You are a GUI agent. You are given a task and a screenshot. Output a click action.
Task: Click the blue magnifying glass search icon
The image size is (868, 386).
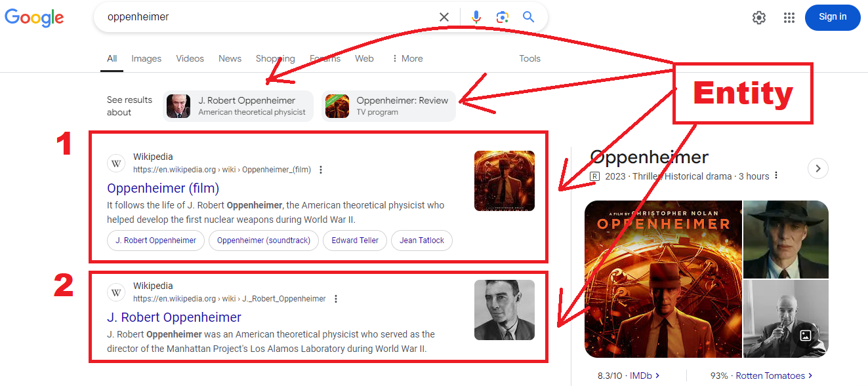tap(528, 17)
